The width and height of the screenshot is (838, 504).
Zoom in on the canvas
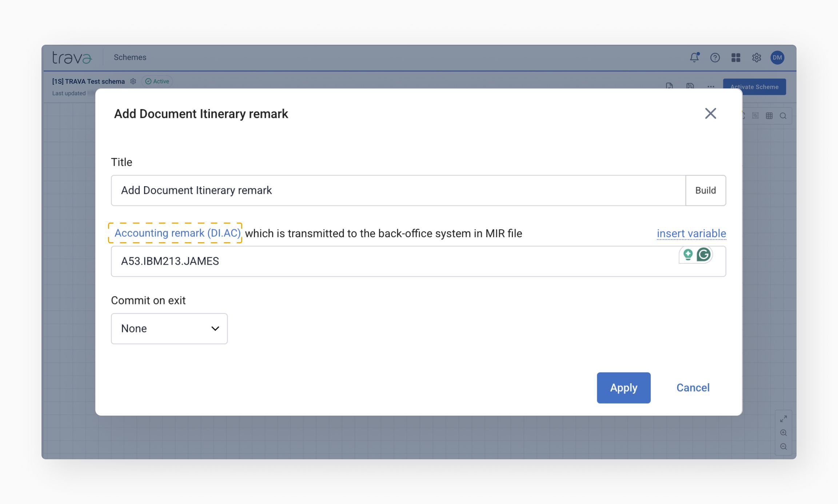783,433
